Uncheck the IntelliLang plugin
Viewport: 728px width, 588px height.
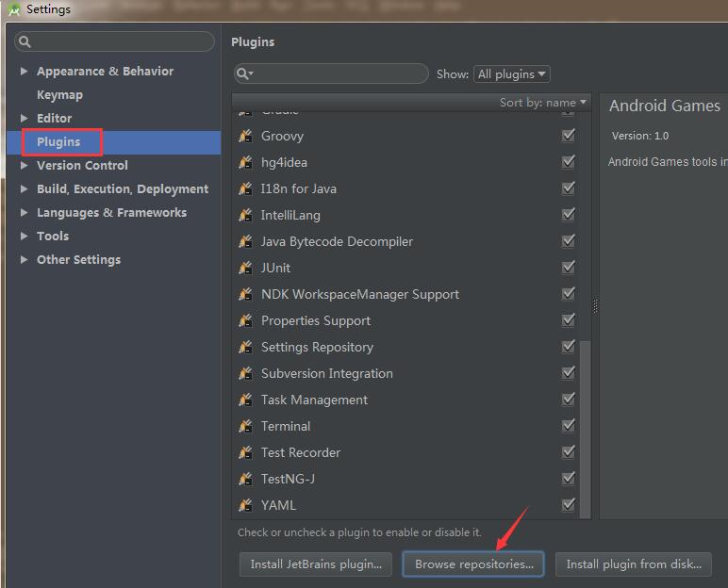pyautogui.click(x=569, y=215)
